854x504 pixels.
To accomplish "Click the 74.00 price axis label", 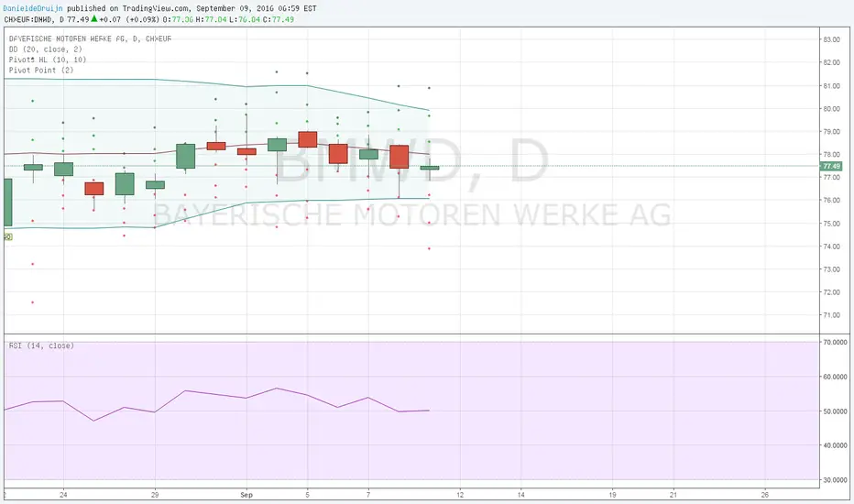I will click(x=831, y=247).
